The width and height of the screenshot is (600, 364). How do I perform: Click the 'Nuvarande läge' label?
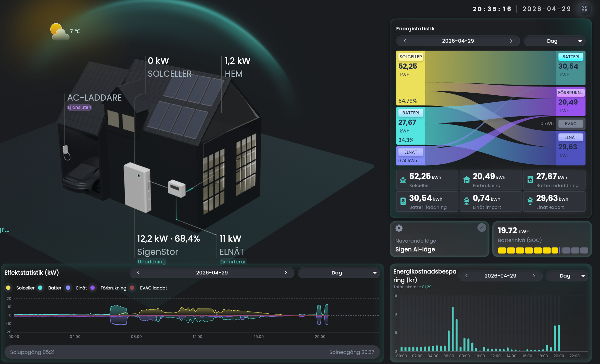tap(416, 241)
